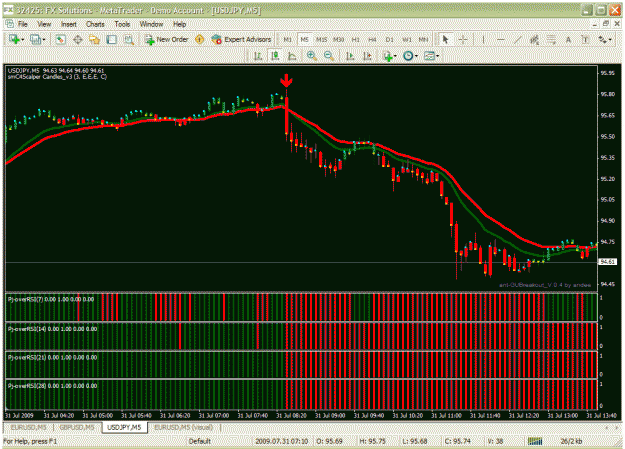Viewport: 625px width, 449px height.
Task: Select the USDJPY,M5 chart tab
Action: point(124,427)
